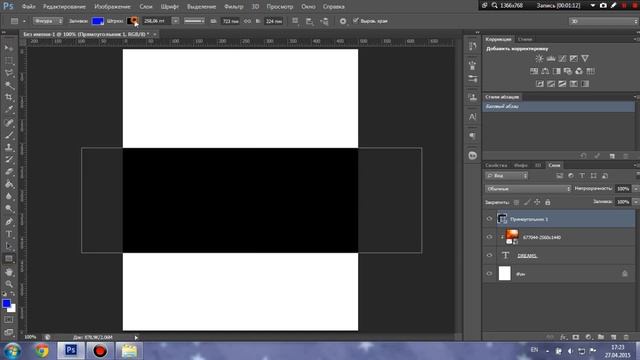Add a Curves adjustment
This screenshot has width=640, height=360.
point(562,59)
